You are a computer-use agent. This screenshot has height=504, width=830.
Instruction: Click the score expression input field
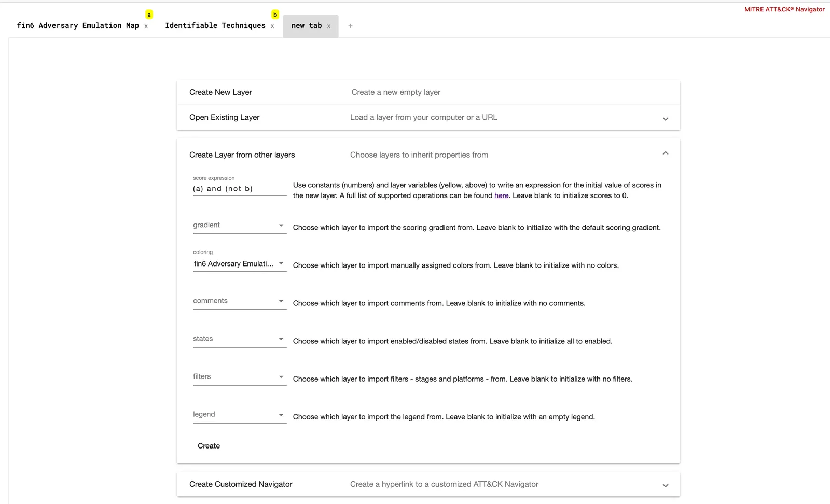(x=240, y=189)
